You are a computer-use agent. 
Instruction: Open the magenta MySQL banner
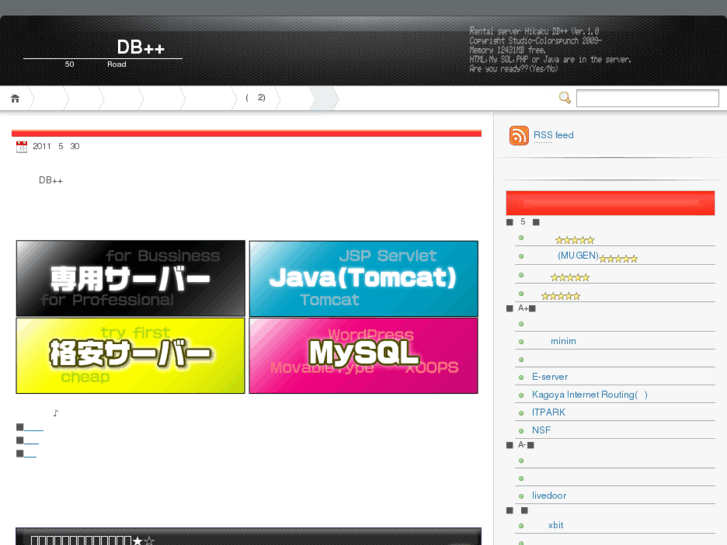point(363,356)
